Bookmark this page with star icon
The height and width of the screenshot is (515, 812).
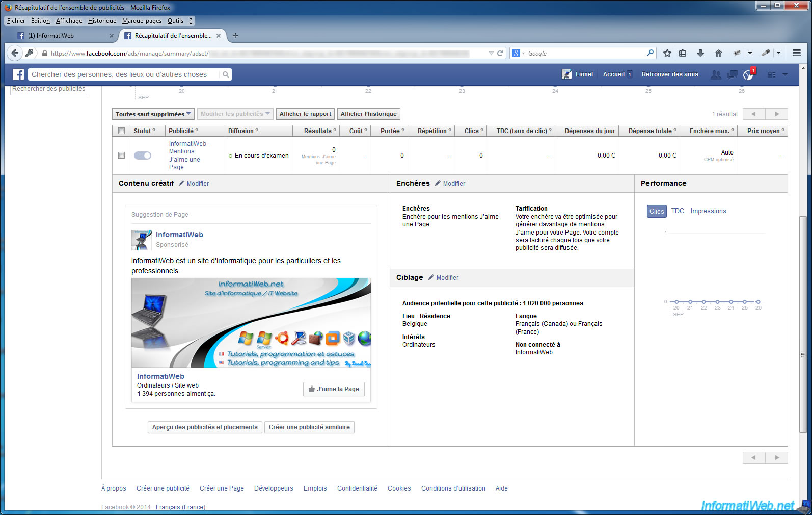point(667,53)
